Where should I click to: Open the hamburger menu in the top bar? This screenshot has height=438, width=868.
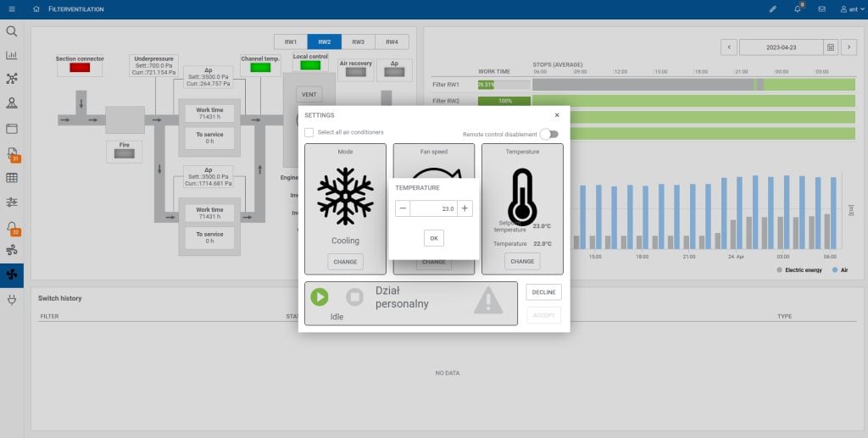click(12, 8)
